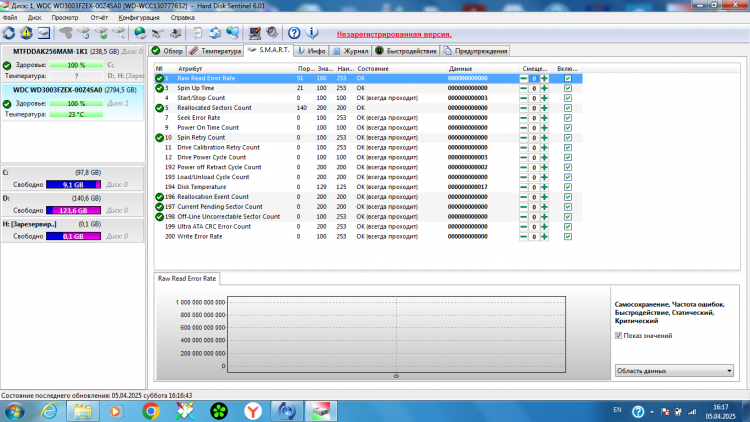Open Internet Explorer from taskbar

pos(49,411)
